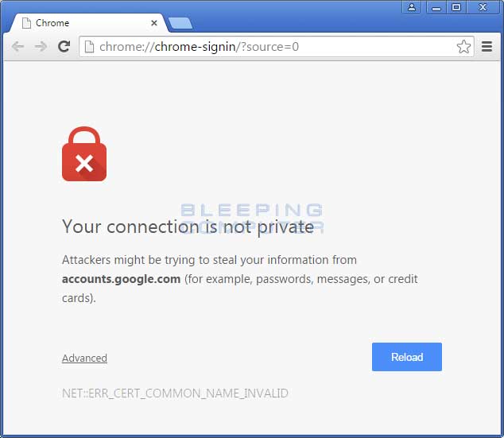The width and height of the screenshot is (504, 438).
Task: Click the accounts.google.com bold text
Action: (121, 279)
